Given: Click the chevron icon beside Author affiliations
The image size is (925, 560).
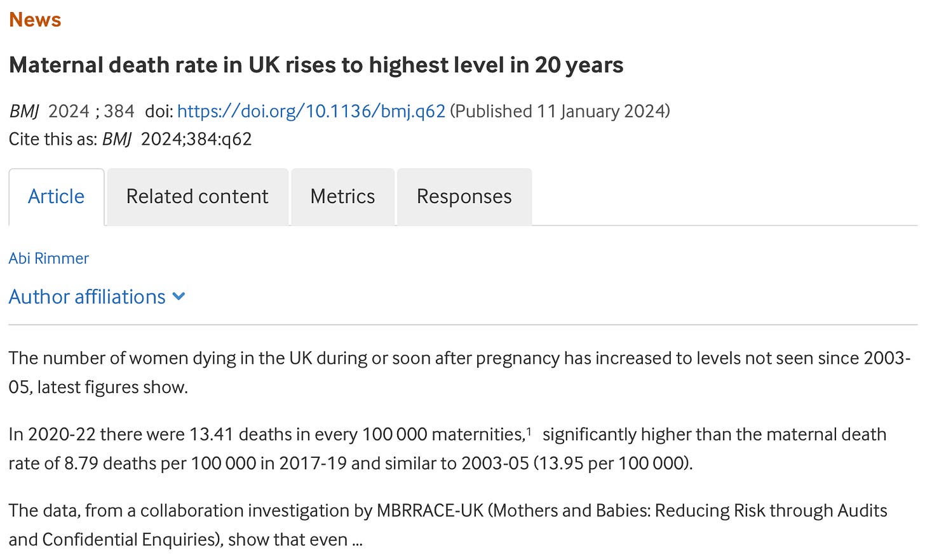Looking at the screenshot, I should coord(179,297).
